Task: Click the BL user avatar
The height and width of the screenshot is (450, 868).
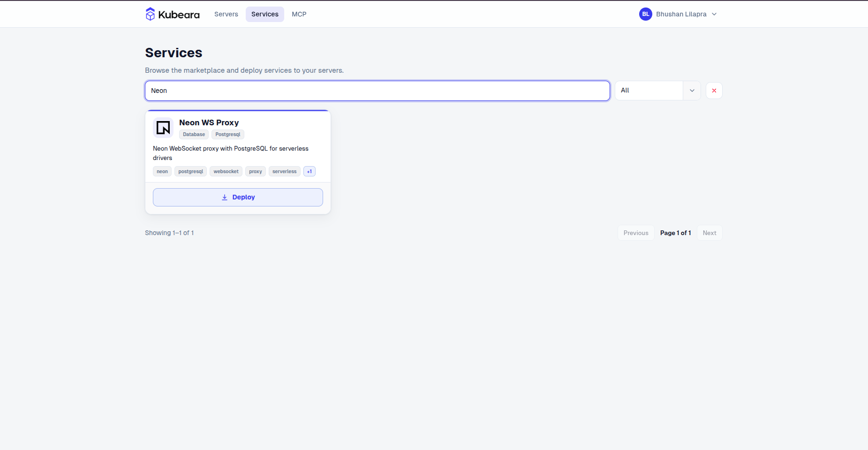Action: pyautogui.click(x=646, y=14)
